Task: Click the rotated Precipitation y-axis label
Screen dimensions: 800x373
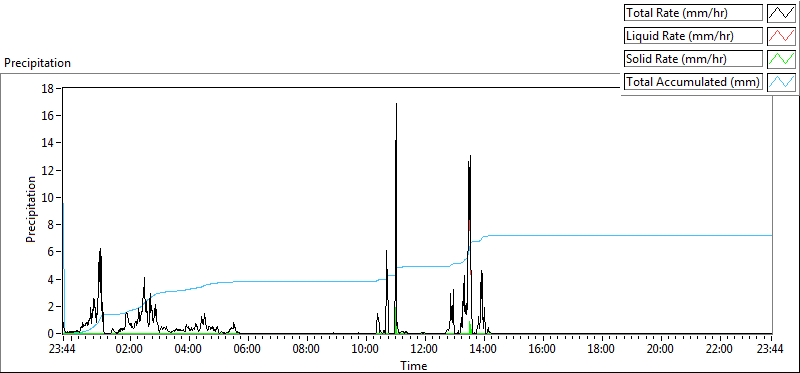Action: (31, 210)
